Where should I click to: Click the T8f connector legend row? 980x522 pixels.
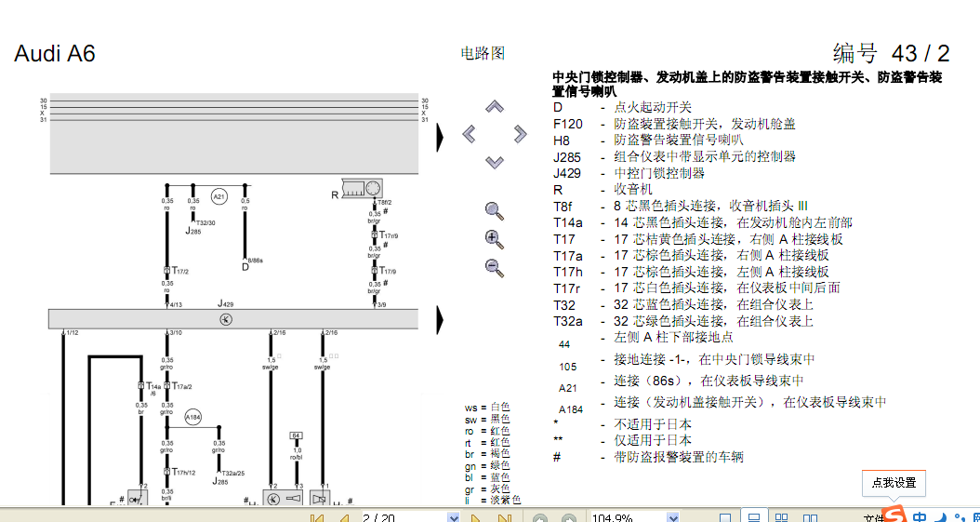click(x=681, y=206)
